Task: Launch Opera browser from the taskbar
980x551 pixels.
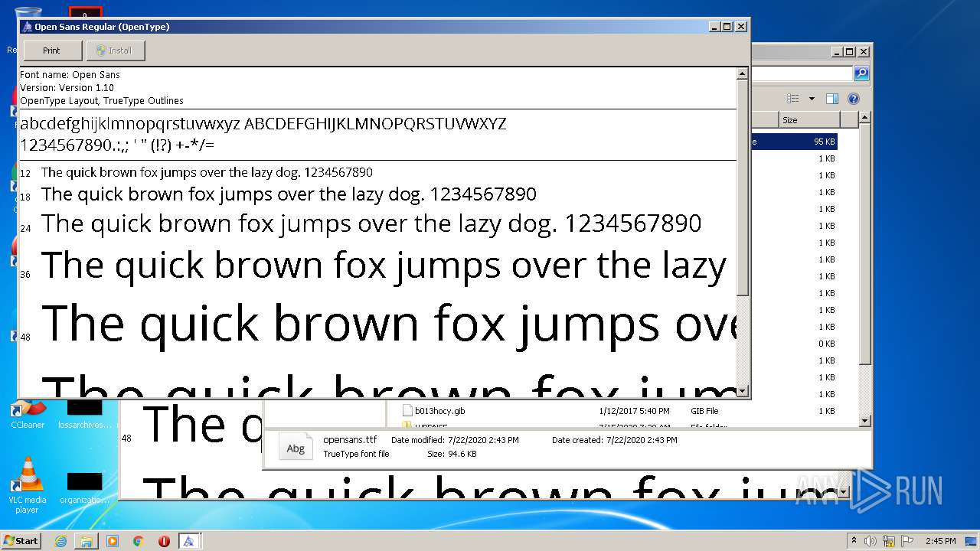Action: point(164,541)
